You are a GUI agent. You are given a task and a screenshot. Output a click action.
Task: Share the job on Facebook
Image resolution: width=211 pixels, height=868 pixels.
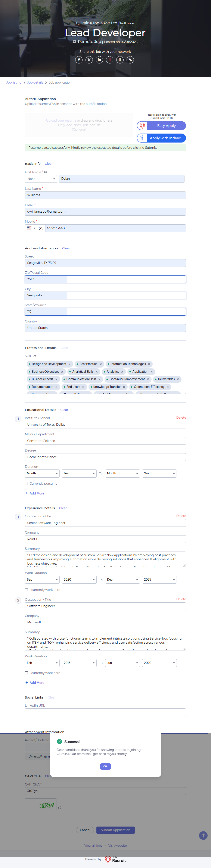tap(79, 60)
